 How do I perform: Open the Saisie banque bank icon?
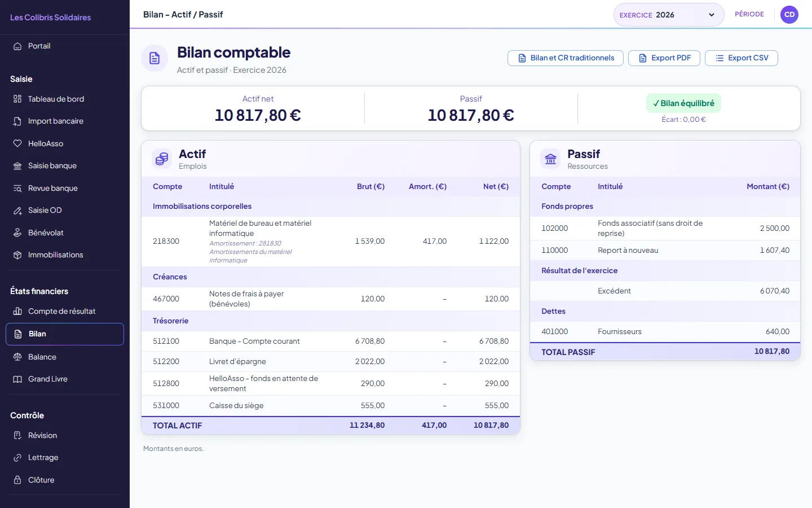(x=17, y=166)
